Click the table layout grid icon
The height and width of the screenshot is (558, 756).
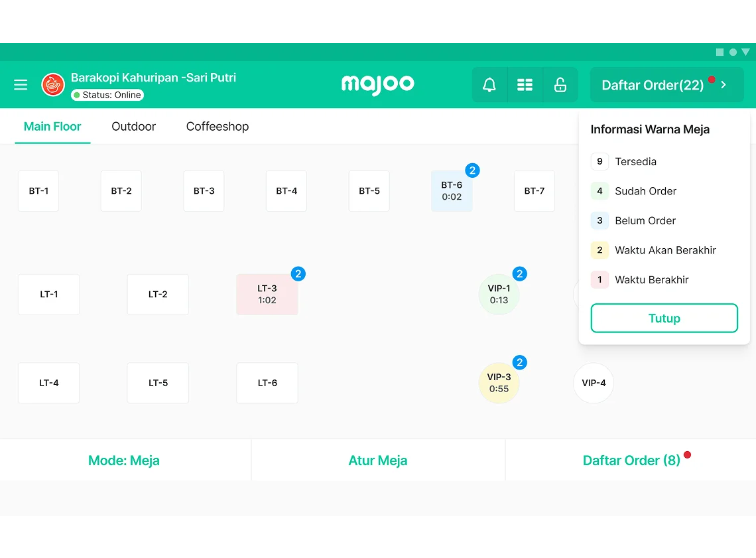(x=525, y=85)
